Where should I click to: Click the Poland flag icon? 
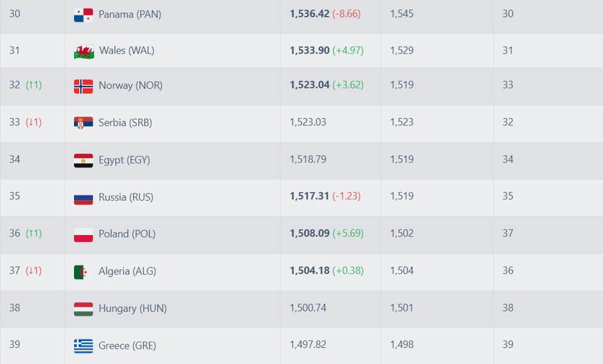click(x=83, y=234)
